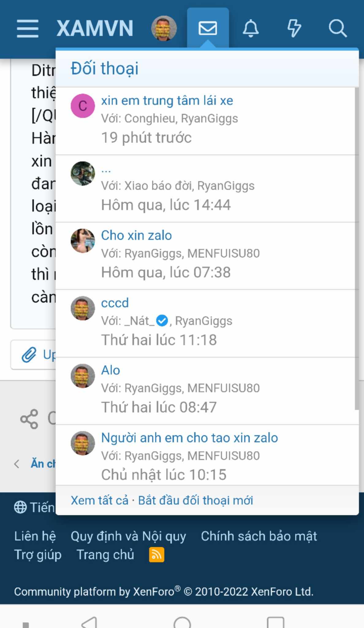Click 'Bắt đầu đối thoại mới'
This screenshot has height=628, width=364.
click(195, 500)
